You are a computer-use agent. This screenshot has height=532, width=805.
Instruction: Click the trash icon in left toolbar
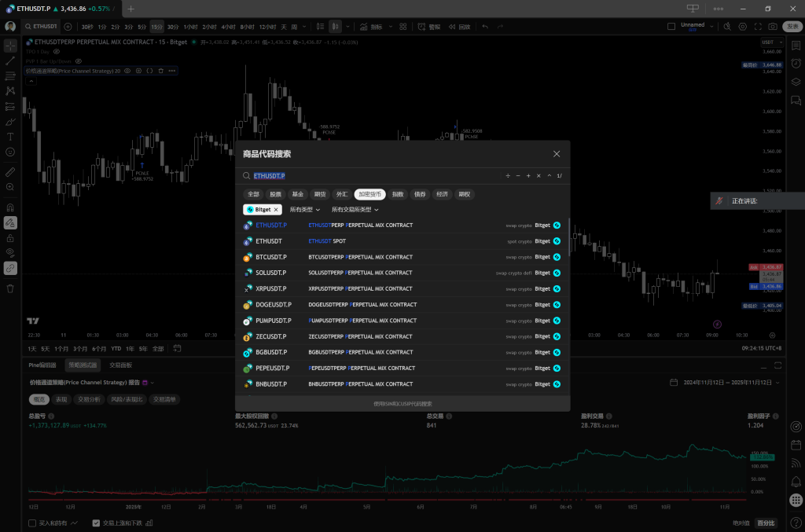(10, 288)
